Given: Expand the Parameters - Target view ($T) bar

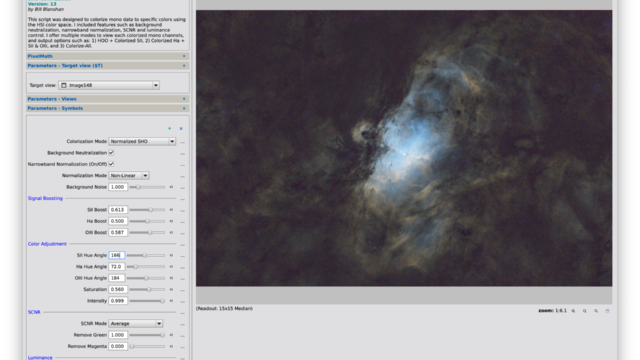Looking at the screenshot, I should [x=108, y=66].
